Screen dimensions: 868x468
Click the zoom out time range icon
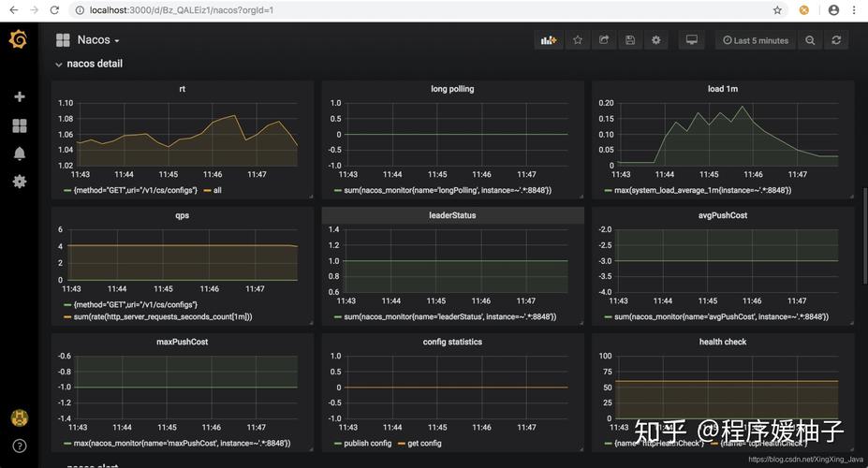click(810, 40)
